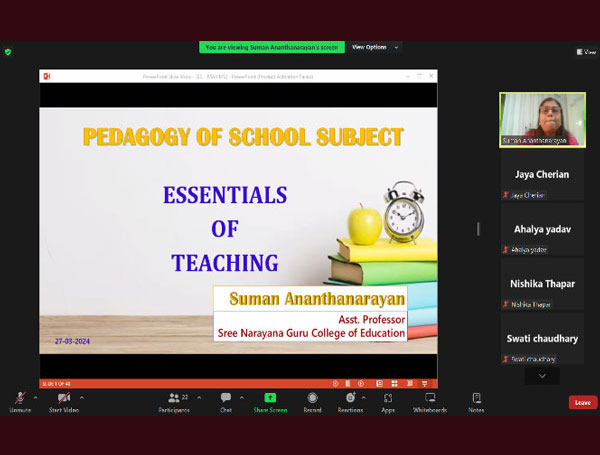The image size is (600, 455).
Task: Open the Chat panel
Action: coord(226,402)
